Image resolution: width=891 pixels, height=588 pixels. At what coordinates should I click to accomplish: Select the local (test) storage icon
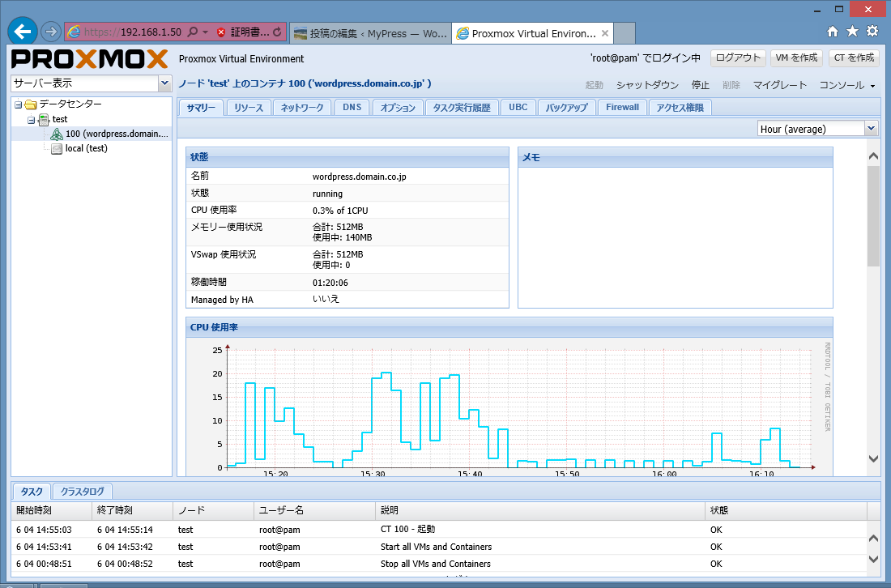point(57,148)
